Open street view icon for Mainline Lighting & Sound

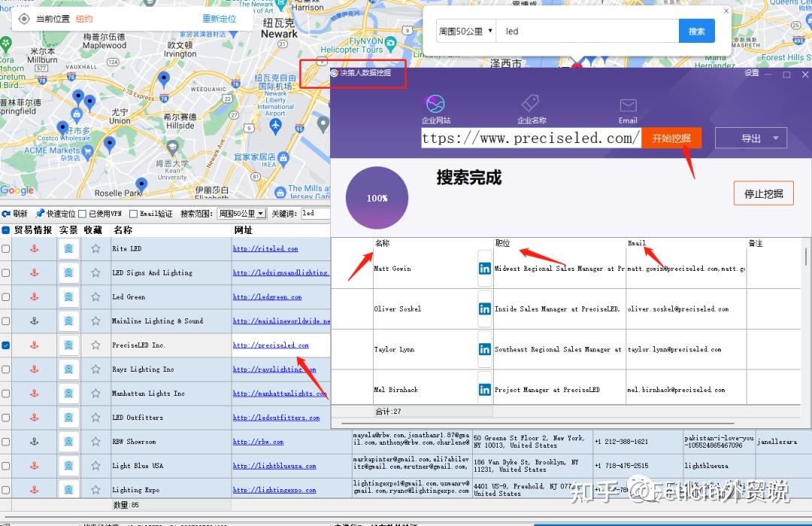click(68, 321)
